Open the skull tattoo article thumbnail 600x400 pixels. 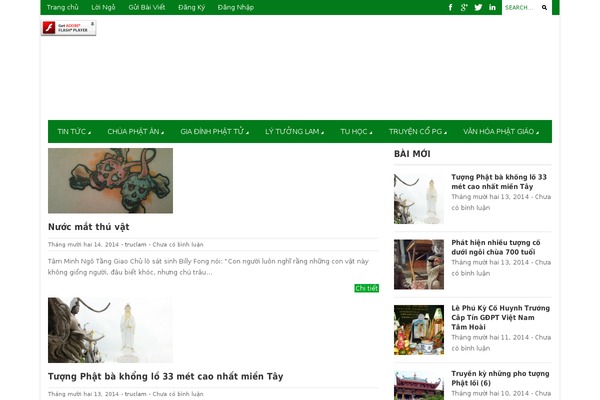pos(110,181)
